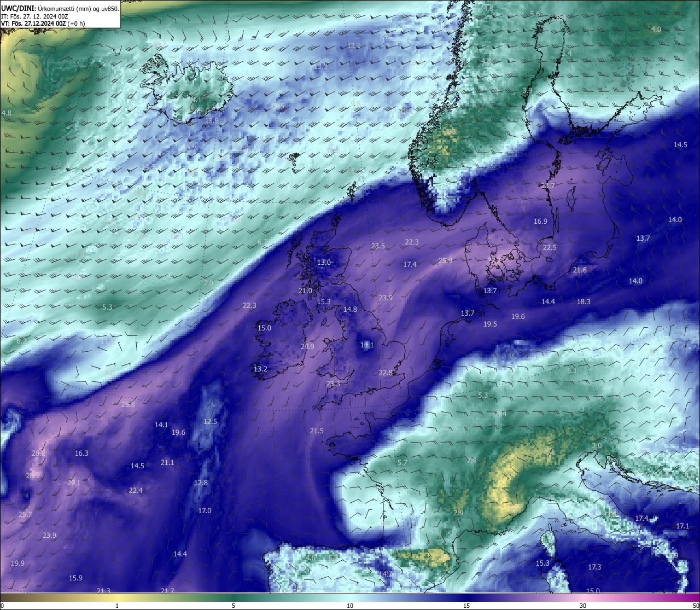Image resolution: width=700 pixels, height=610 pixels.
Task: Click the 27.1 map value
Action: [x=74, y=483]
